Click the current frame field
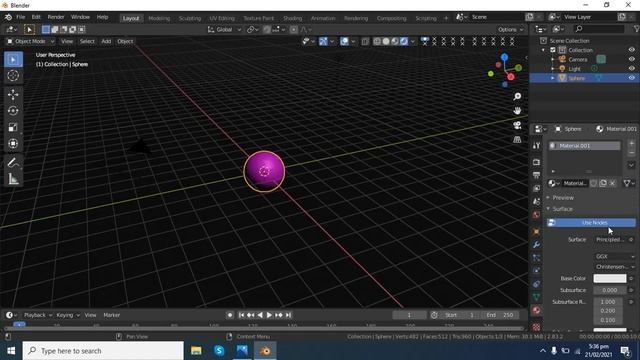The image size is (640, 360). 409,315
